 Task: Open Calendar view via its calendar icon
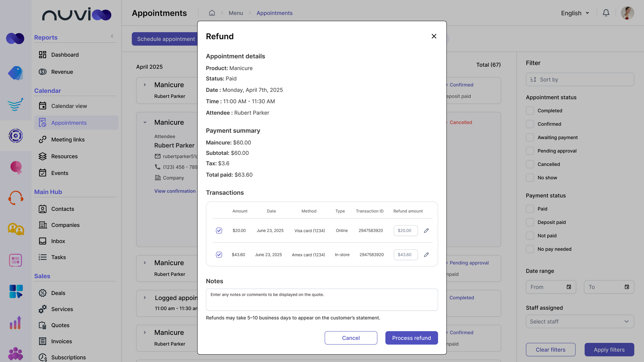pos(43,106)
